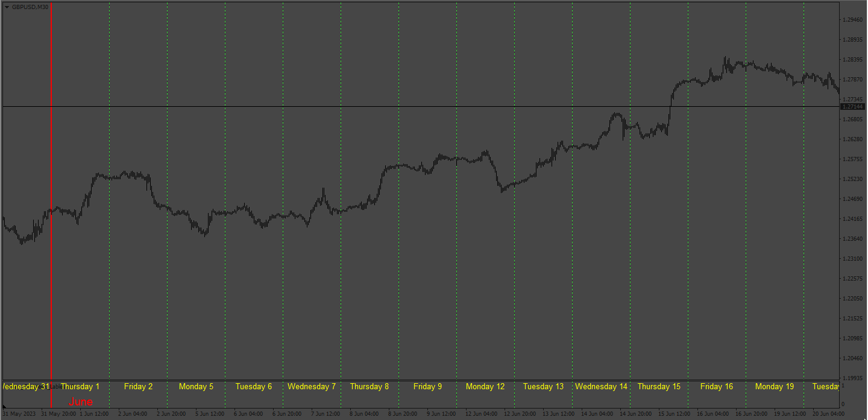Click the Friday 16 day label

click(x=717, y=386)
